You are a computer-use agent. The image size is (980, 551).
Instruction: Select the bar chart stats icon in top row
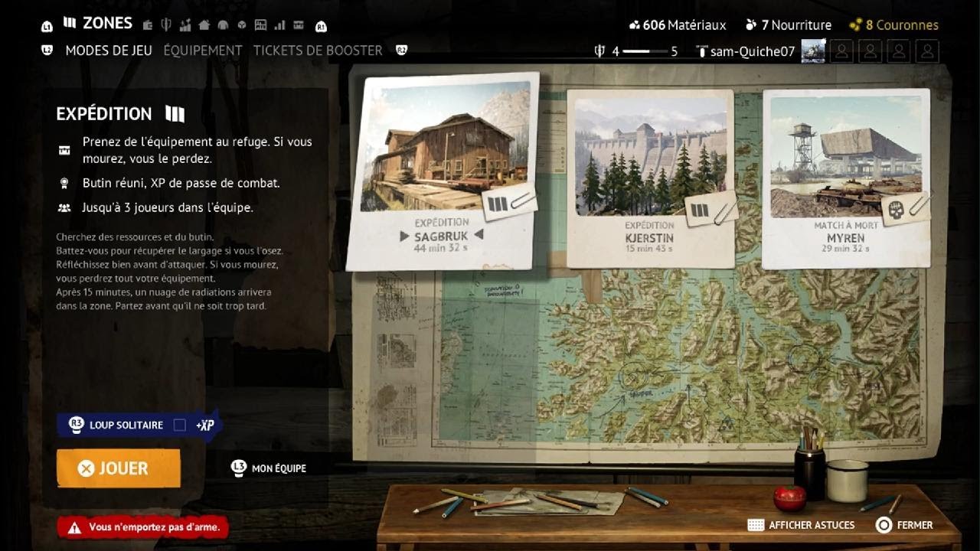[x=279, y=24]
